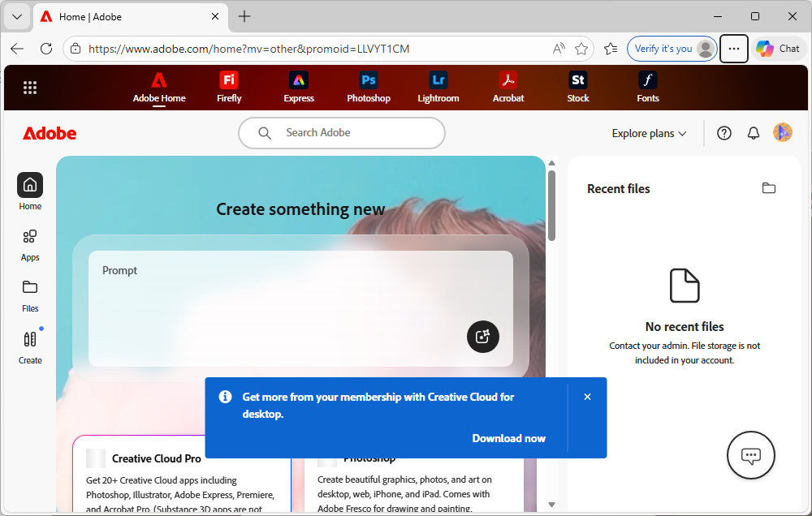This screenshot has width=812, height=516.
Task: Open the chat support bubble
Action: click(750, 455)
